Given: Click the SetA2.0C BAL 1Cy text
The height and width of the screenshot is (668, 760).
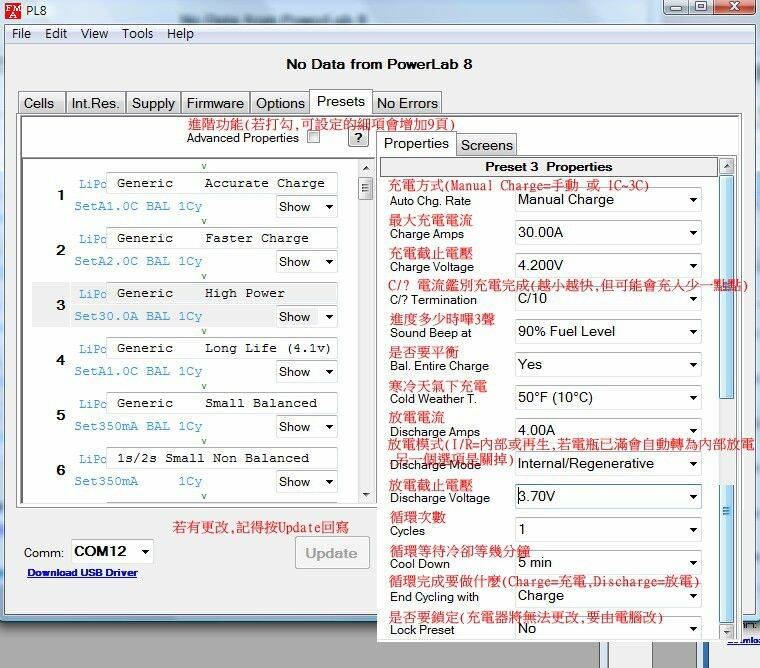Looking at the screenshot, I should click(138, 262).
